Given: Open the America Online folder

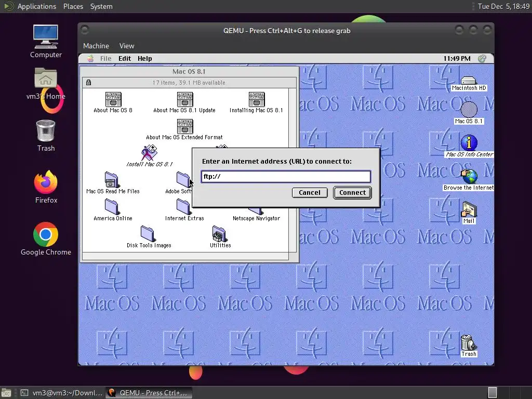Looking at the screenshot, I should coord(111,207).
